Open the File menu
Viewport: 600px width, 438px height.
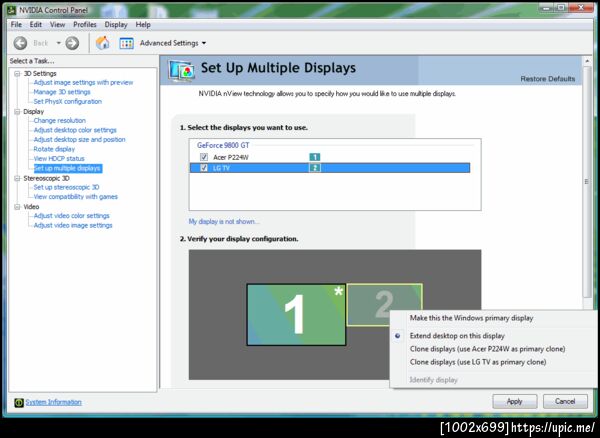coord(16,24)
